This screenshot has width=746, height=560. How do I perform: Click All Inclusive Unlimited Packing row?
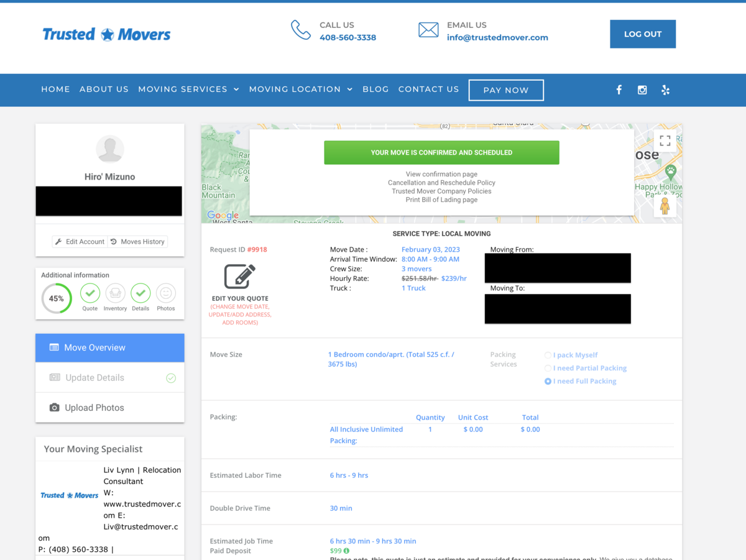pos(501,435)
